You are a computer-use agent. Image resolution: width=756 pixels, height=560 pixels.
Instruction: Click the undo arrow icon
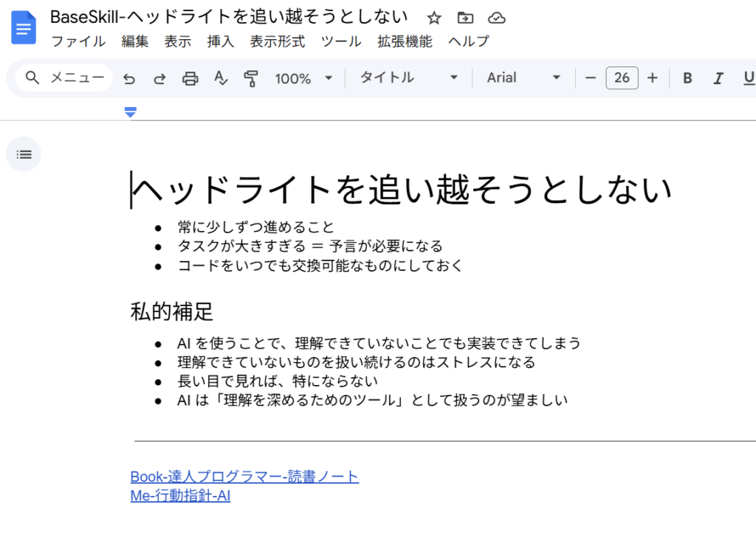pos(129,78)
